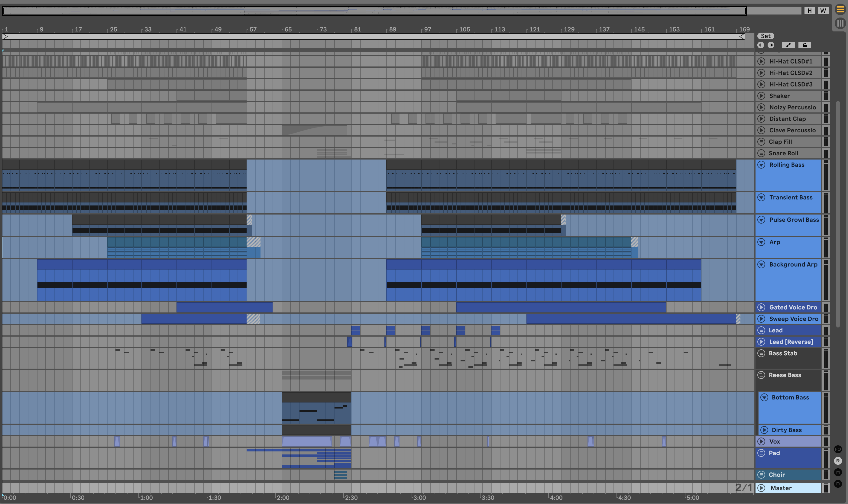The width and height of the screenshot is (848, 504).
Task: Click the H optimize height button
Action: click(x=809, y=11)
